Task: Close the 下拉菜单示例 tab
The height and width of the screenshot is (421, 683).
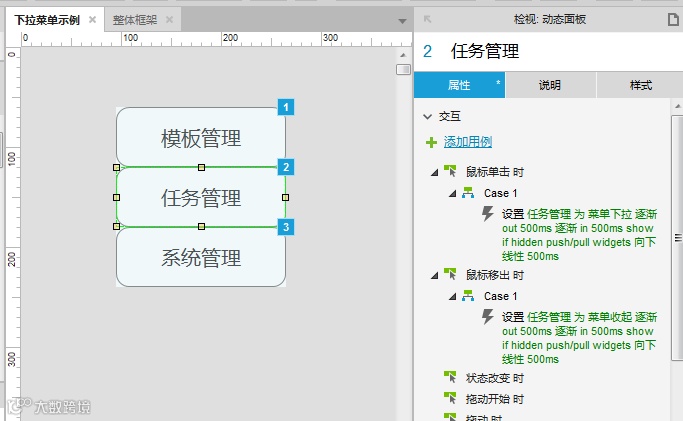Action: [92, 20]
